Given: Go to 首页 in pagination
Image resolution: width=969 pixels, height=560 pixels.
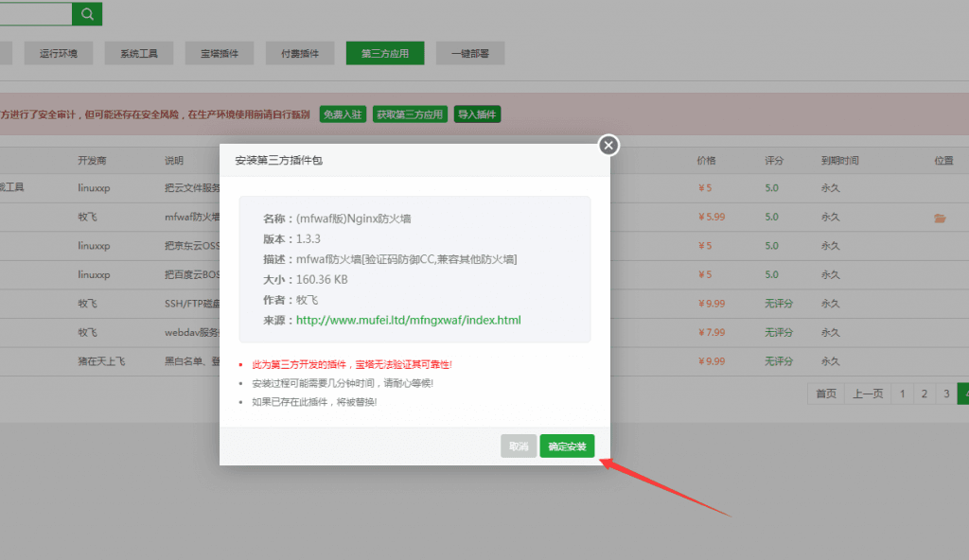Looking at the screenshot, I should coord(825,394).
